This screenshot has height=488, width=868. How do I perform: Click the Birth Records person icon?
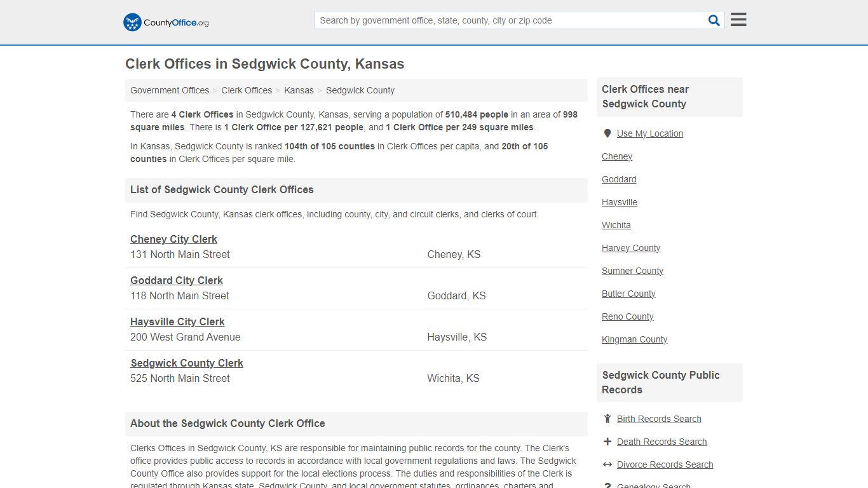click(607, 419)
